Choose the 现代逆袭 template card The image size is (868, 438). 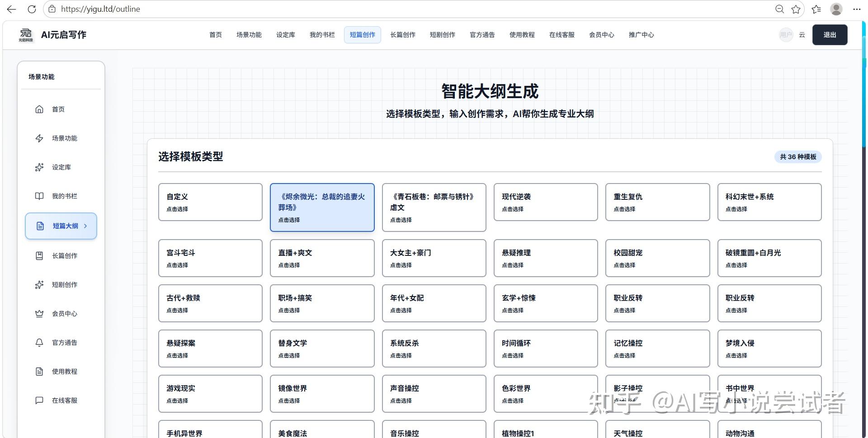coord(546,202)
